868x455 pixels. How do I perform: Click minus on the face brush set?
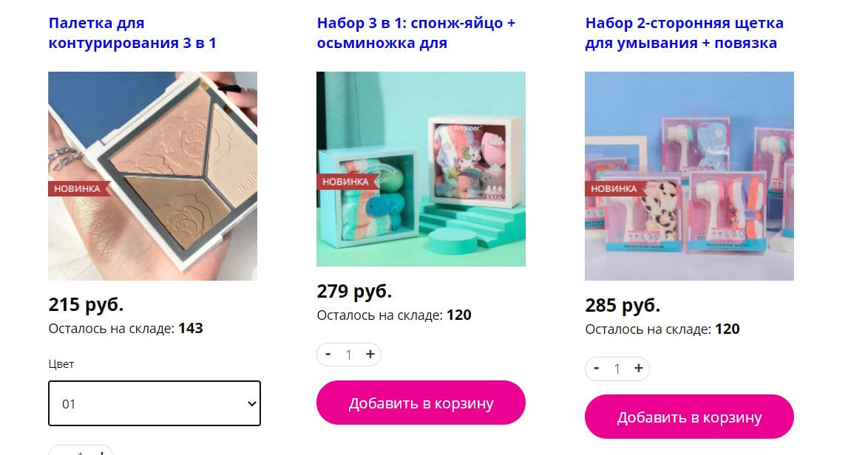(x=596, y=368)
